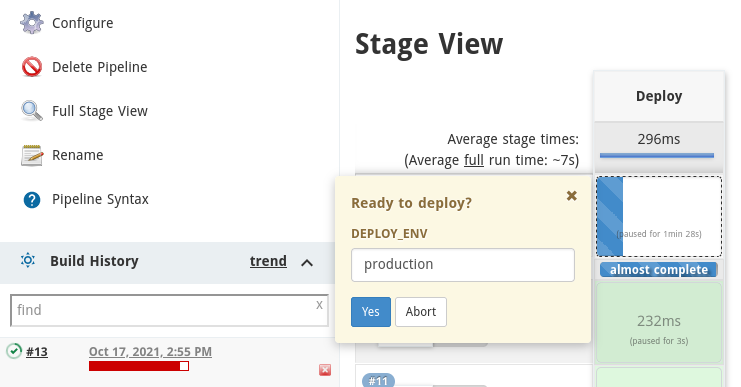Click the 232ms Deploy stage cell
The height and width of the screenshot is (387, 741).
coord(659,323)
